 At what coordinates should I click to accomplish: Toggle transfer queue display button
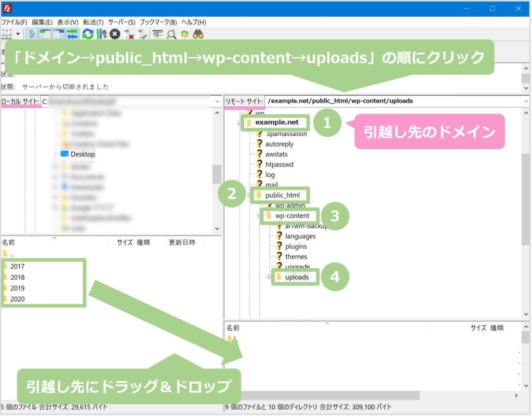(72, 34)
